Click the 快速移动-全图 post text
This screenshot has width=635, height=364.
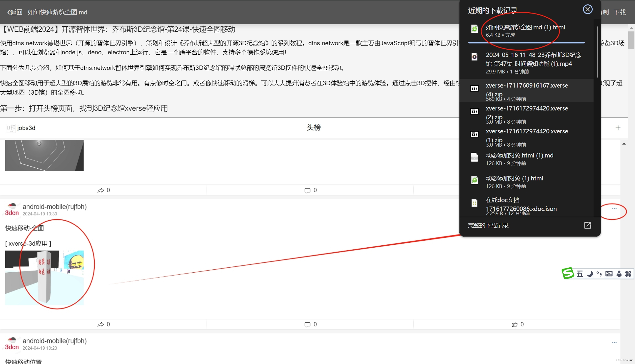pos(24,228)
